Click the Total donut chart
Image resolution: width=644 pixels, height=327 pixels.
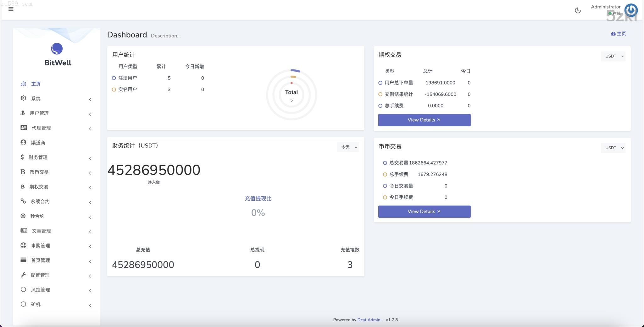click(x=291, y=95)
